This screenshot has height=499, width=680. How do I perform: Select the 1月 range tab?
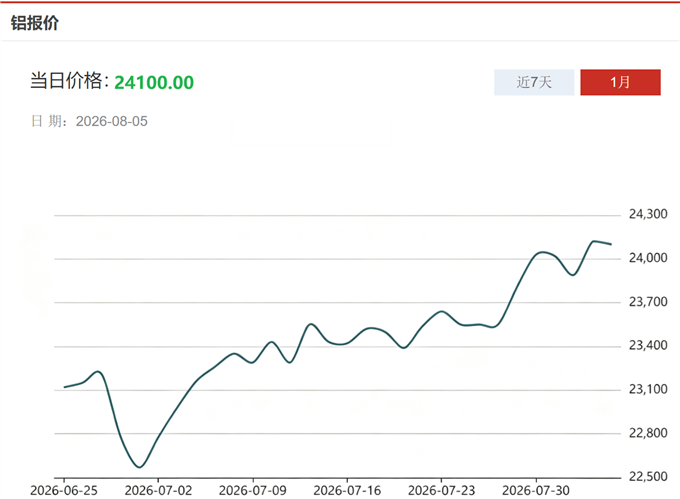pos(620,82)
